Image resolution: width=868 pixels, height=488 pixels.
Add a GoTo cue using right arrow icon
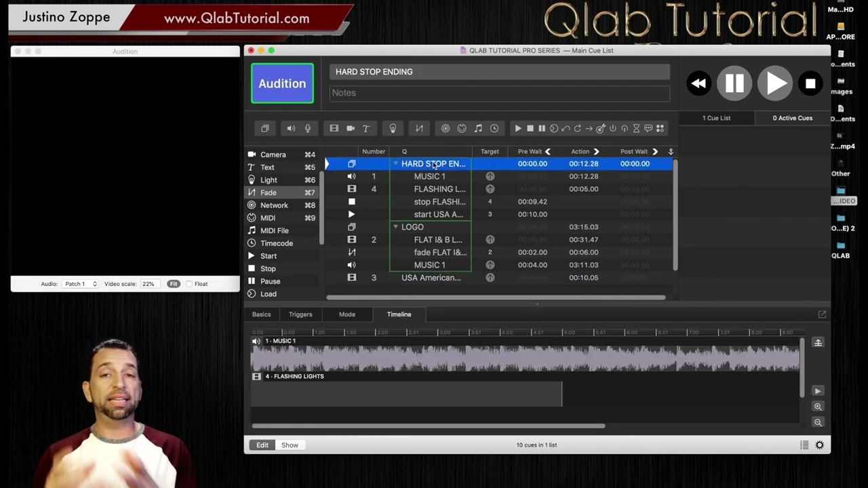pyautogui.click(x=589, y=128)
